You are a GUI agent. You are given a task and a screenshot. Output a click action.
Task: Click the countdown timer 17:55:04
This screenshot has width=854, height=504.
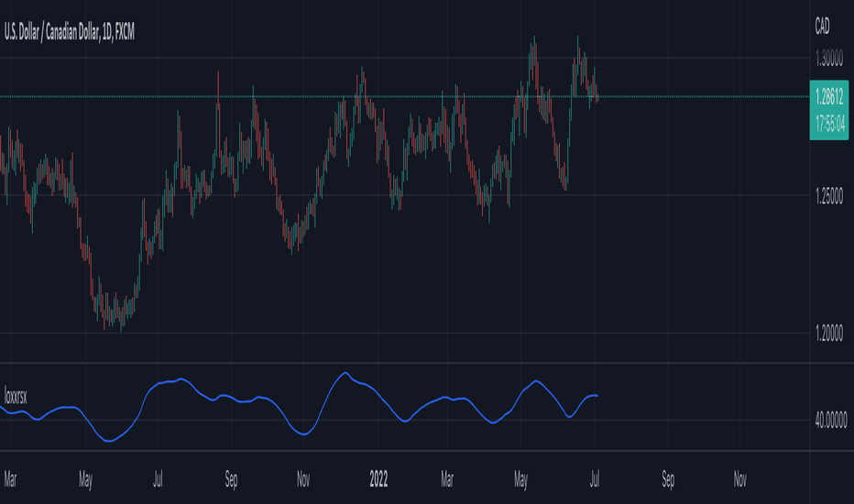[x=830, y=124]
